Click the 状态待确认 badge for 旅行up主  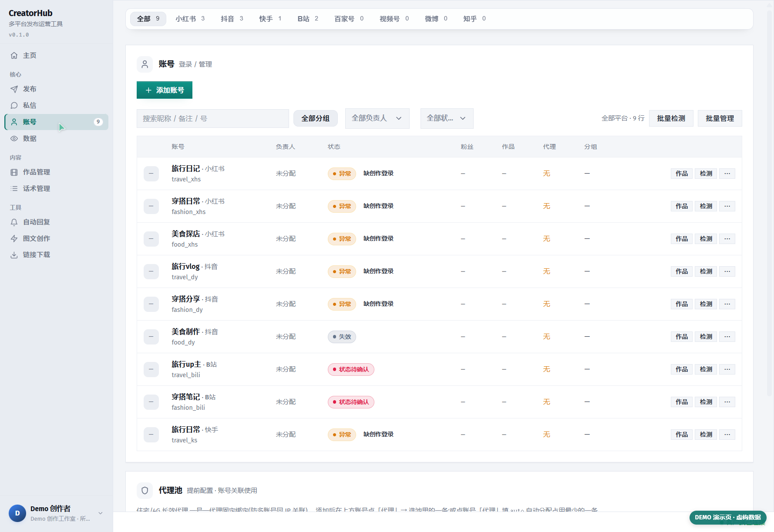tap(351, 369)
